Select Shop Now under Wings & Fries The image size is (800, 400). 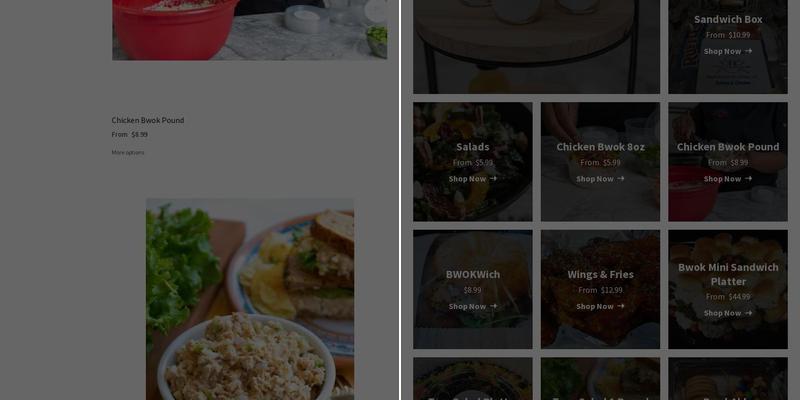pos(595,306)
